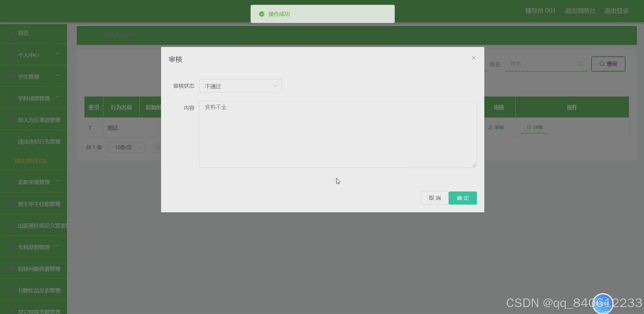Click the 取消 button in the dialog
Image resolution: width=644 pixels, height=314 pixels.
(x=434, y=198)
